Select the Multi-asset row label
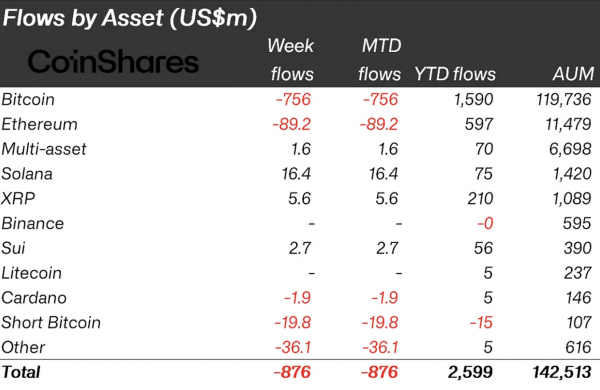The image size is (600, 390). pos(44,149)
